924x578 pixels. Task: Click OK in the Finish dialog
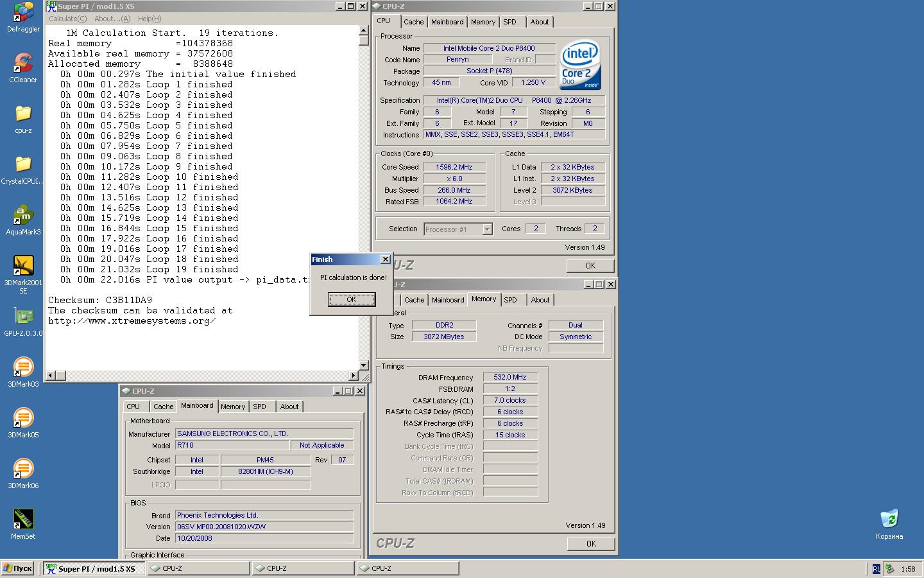(x=351, y=299)
